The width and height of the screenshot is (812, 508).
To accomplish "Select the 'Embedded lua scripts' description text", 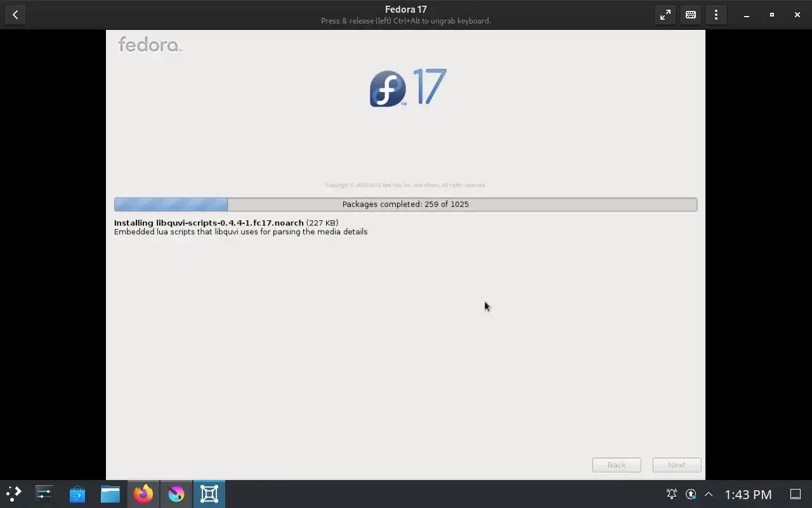I will (240, 232).
